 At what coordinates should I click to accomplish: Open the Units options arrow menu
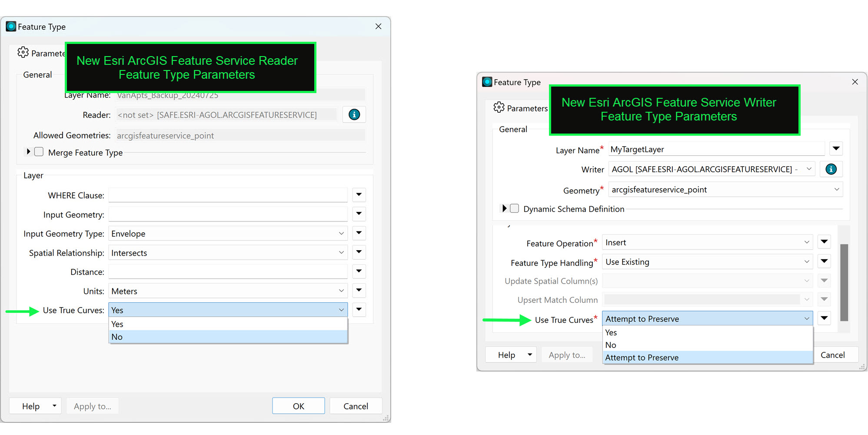359,291
